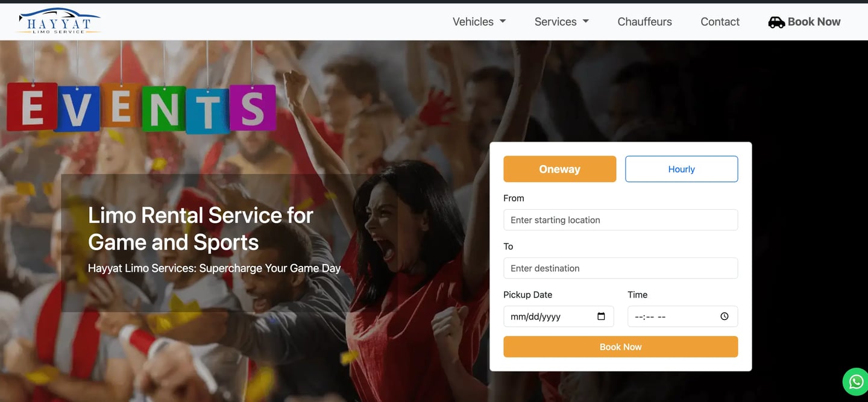Open the calendar picker in Pickup Date
This screenshot has width=868, height=402.
coord(601,316)
